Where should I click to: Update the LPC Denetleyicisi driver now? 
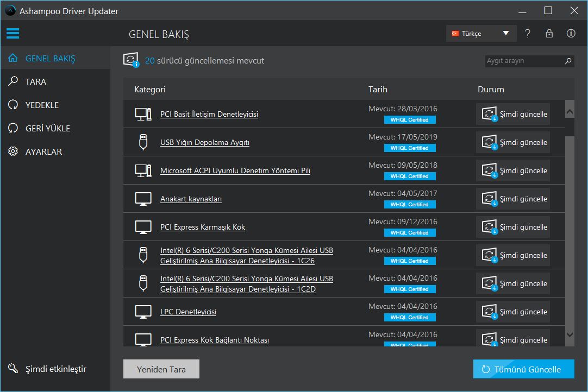513,312
